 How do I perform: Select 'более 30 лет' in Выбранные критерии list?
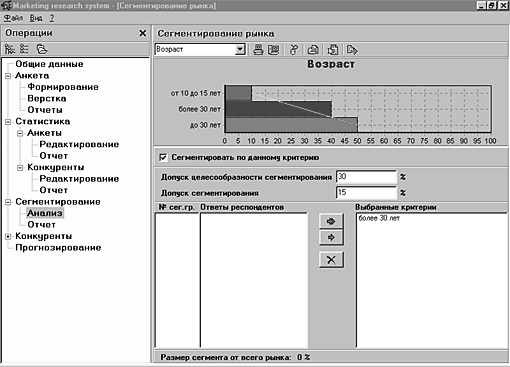point(379,218)
